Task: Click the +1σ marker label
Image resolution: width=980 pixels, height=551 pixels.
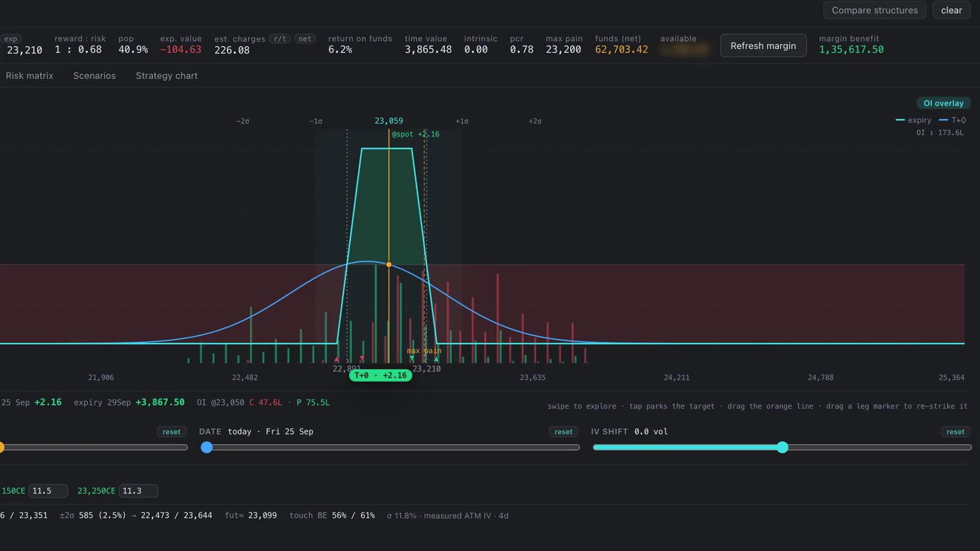Action: (462, 121)
